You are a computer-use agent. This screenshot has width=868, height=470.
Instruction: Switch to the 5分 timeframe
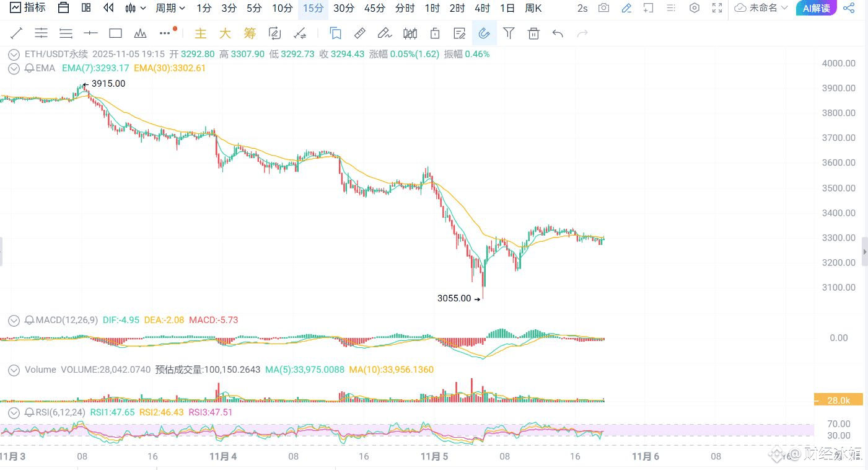(253, 8)
